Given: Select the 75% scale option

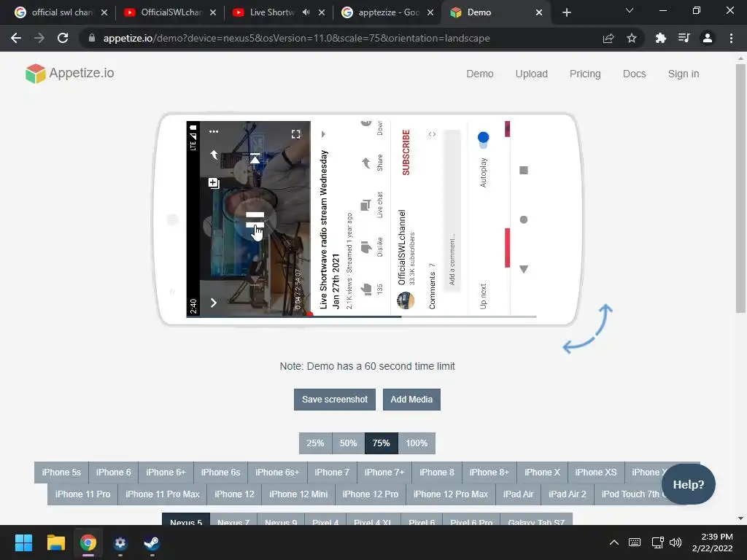Looking at the screenshot, I should (381, 443).
